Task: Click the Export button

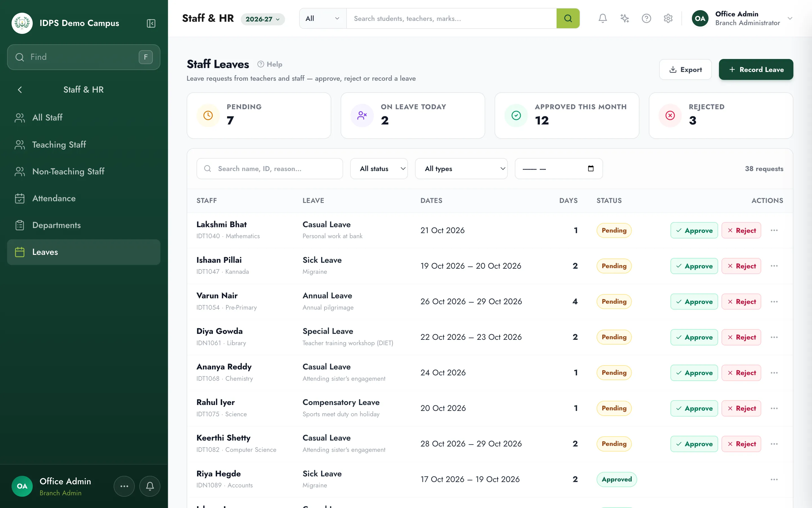Action: (685, 69)
